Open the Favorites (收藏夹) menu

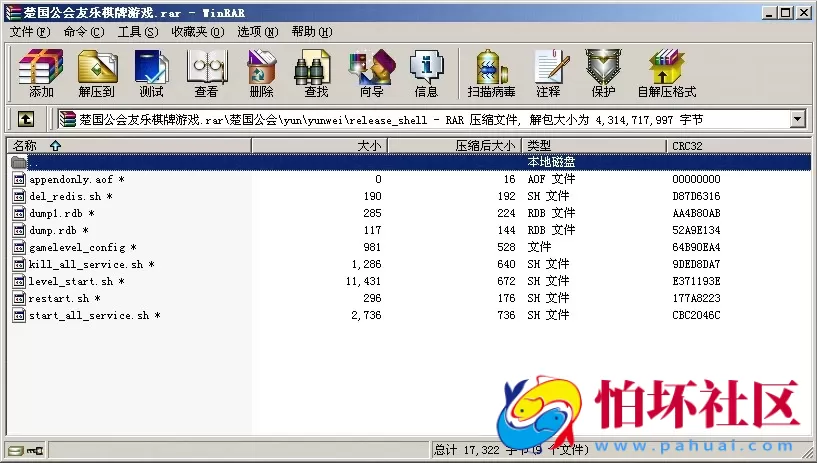click(x=197, y=32)
